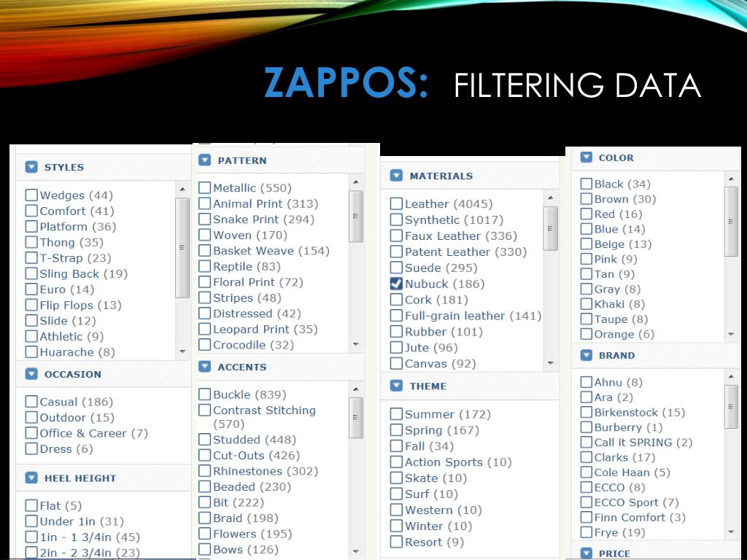This screenshot has height=560, width=747.
Task: Collapse the BRAND filter section
Action: pyautogui.click(x=587, y=355)
